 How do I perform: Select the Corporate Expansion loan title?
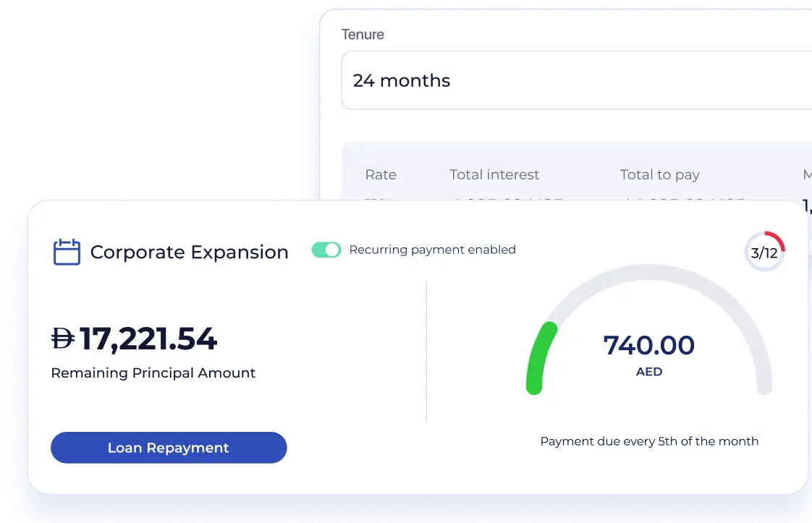tap(189, 252)
